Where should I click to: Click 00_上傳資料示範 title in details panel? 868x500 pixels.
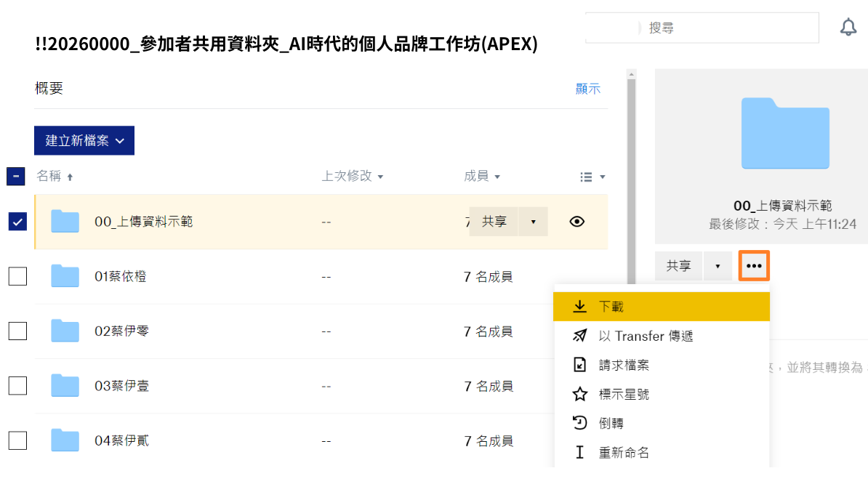pos(782,206)
